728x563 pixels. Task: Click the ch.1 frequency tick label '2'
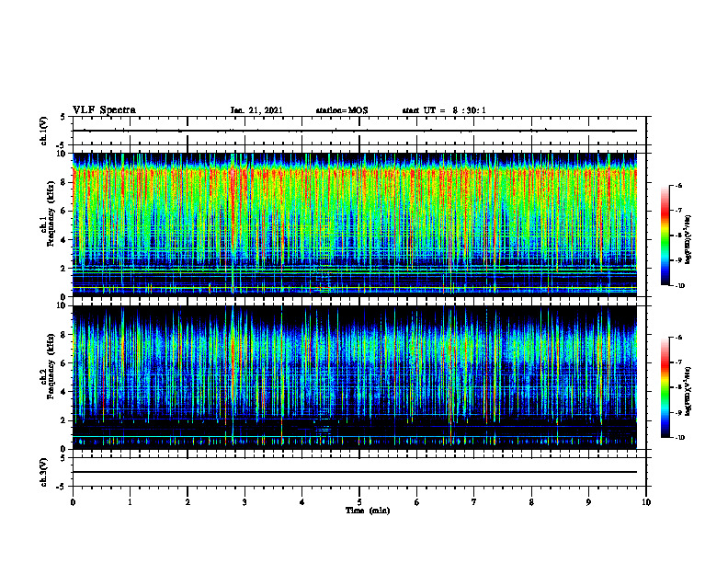pos(63,269)
